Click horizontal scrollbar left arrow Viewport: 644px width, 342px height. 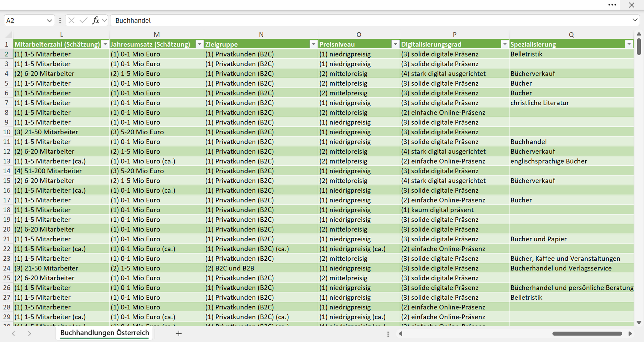tap(401, 334)
